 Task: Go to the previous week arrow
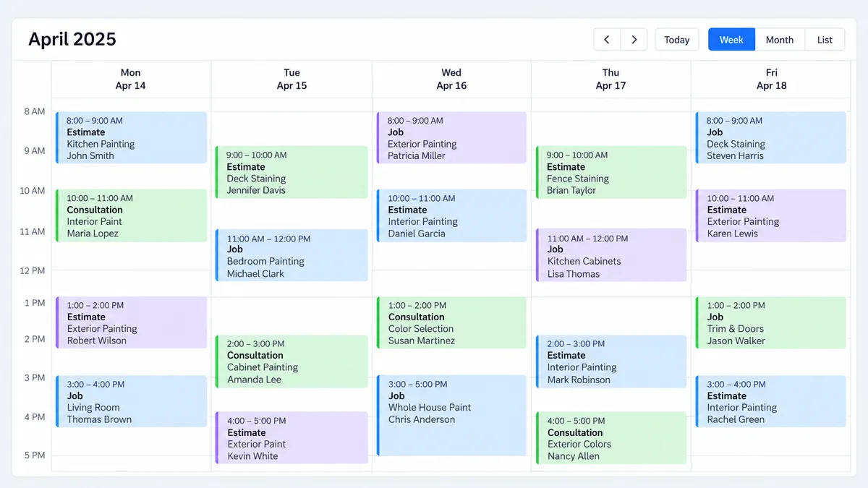point(607,40)
